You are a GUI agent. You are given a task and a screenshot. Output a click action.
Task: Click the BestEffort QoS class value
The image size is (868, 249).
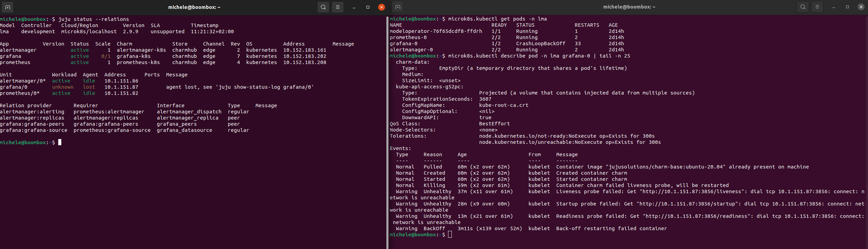pos(494,124)
